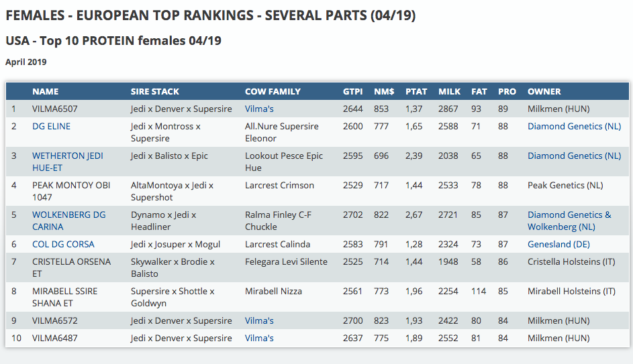
Task: Open Diamond Genetics (NL) owner in row 3
Action: point(574,156)
